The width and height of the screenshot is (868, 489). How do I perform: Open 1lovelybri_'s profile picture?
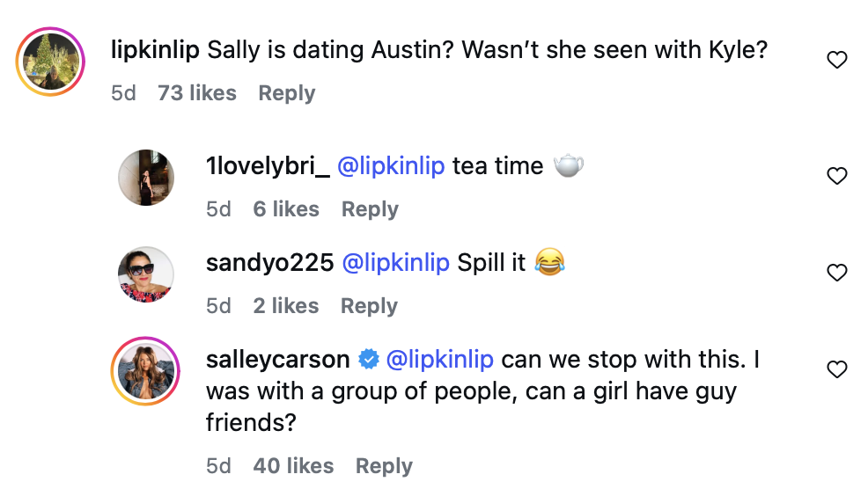coord(147,178)
